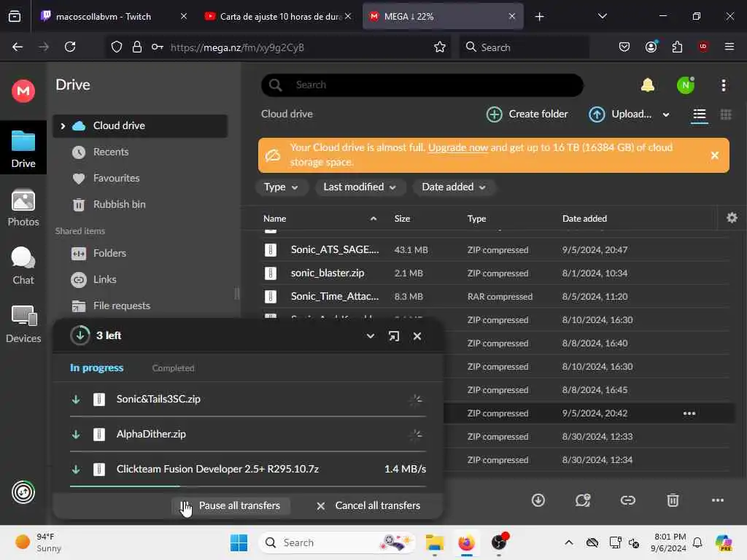Click the bottom toolbar share icon
This screenshot has height=560, width=747.
click(x=583, y=500)
